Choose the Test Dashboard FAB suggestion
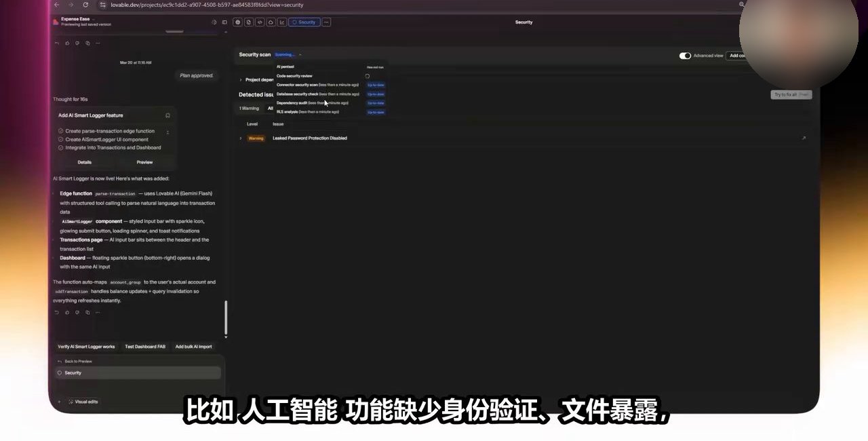This screenshot has height=441, width=868. point(145,347)
